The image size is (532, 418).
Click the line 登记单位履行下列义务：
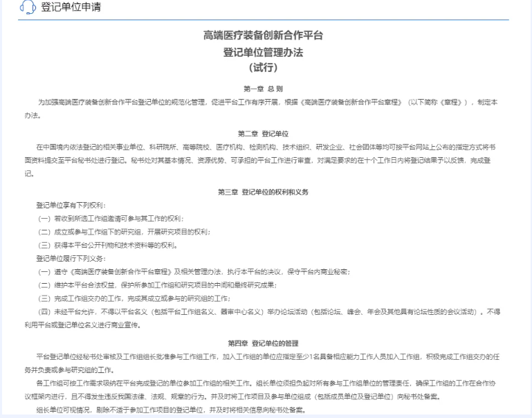(71, 259)
